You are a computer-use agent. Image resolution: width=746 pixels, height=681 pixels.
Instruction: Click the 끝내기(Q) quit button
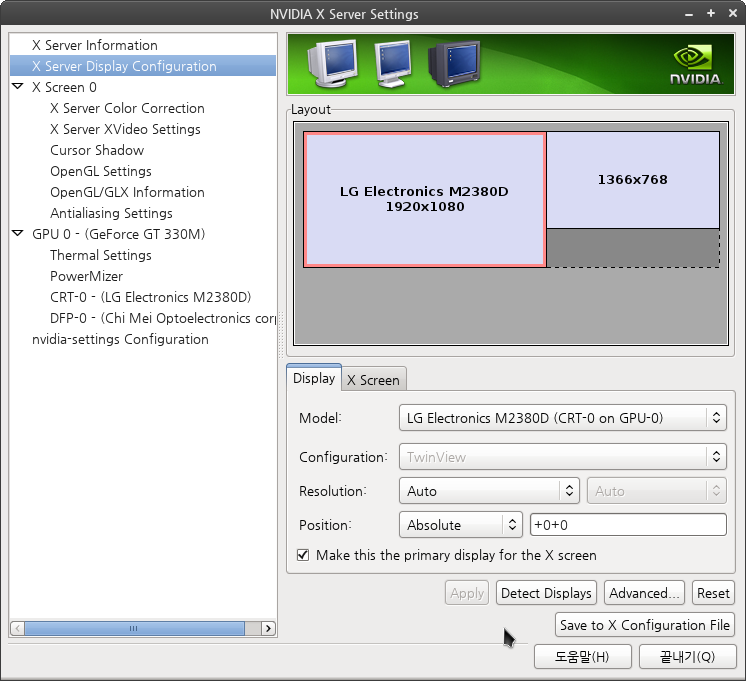point(687,657)
